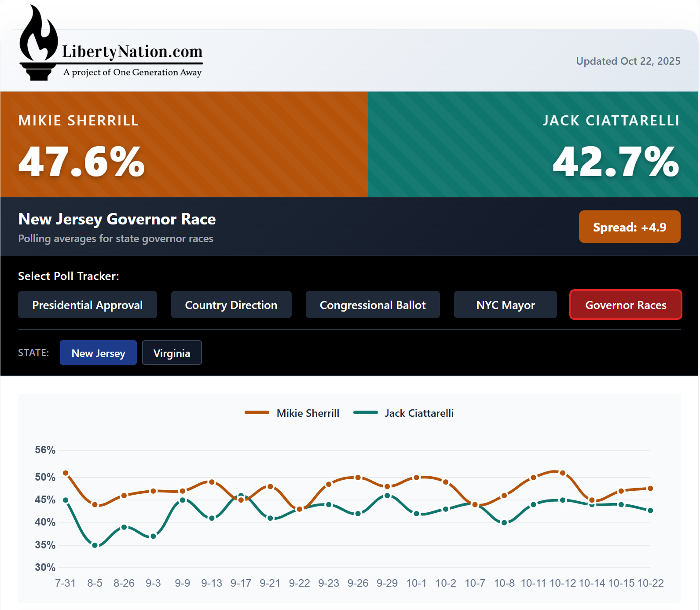Image resolution: width=700 pixels, height=610 pixels.
Task: Toggle Mikie Sherrill legend series
Action: [x=292, y=413]
